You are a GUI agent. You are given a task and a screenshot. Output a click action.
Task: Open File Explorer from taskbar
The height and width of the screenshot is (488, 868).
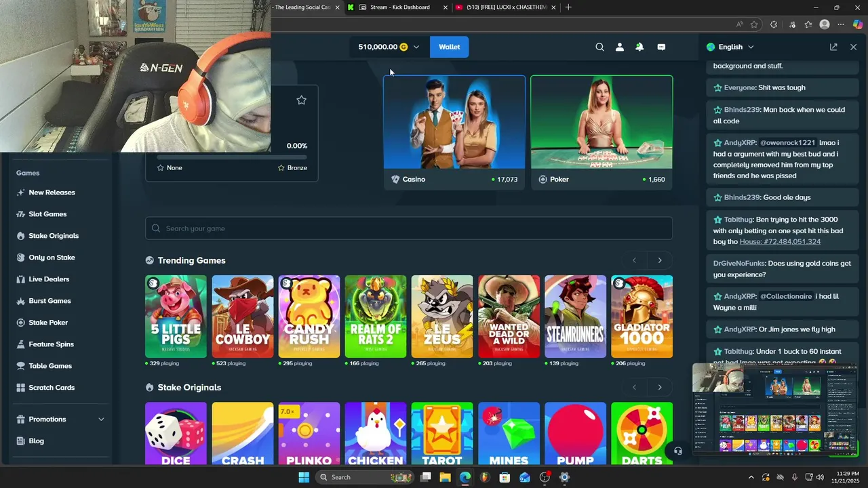[x=445, y=477]
